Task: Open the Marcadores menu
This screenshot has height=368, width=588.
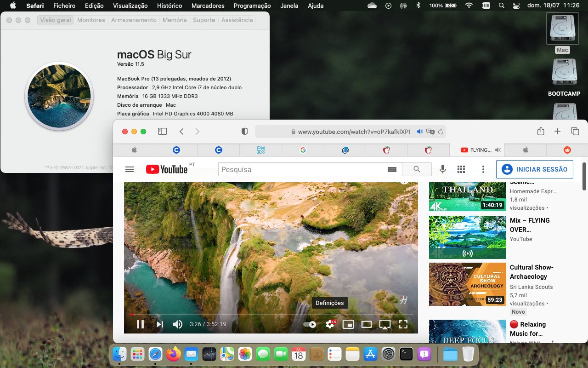Action: tap(208, 6)
